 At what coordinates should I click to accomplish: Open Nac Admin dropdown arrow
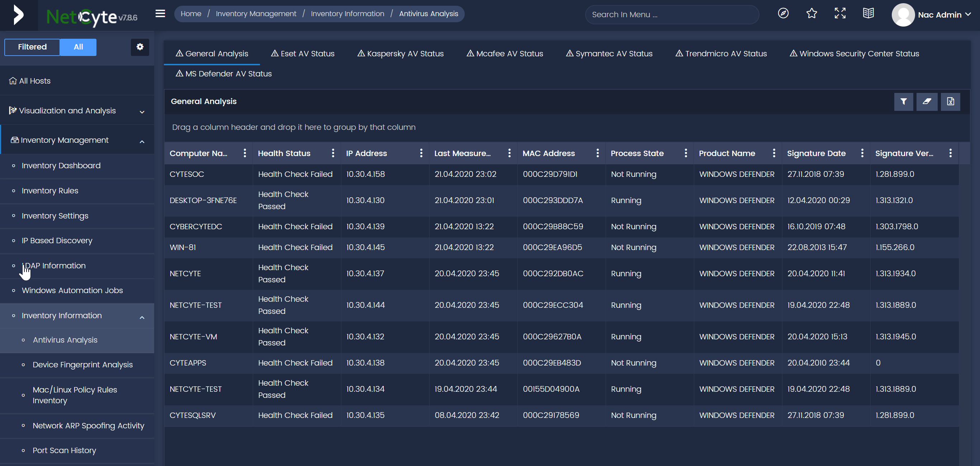point(968,14)
